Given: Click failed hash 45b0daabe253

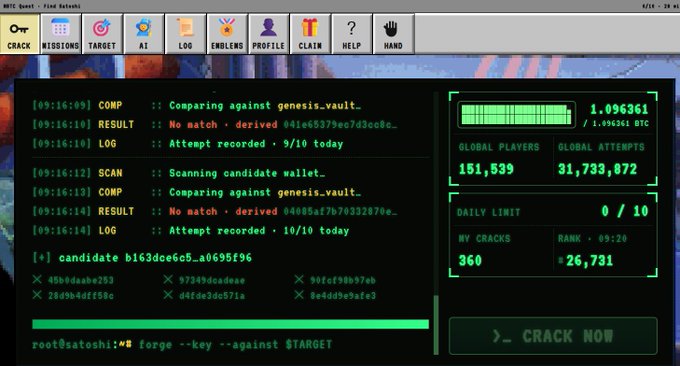Looking at the screenshot, I should click(73, 280).
